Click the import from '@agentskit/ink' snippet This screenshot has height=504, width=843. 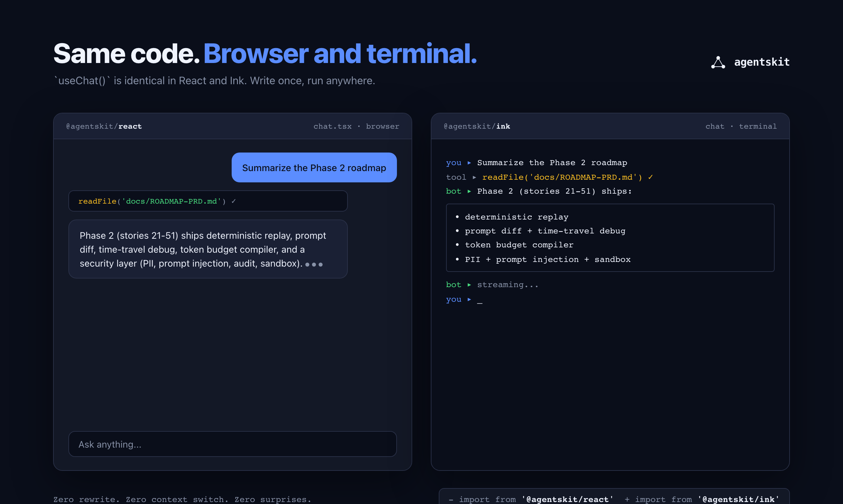tap(702, 499)
